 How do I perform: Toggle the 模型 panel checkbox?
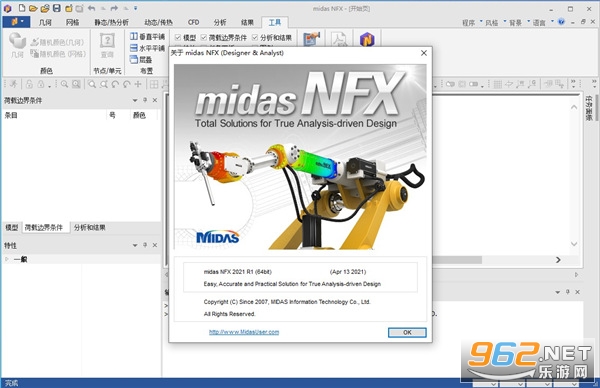[178, 37]
